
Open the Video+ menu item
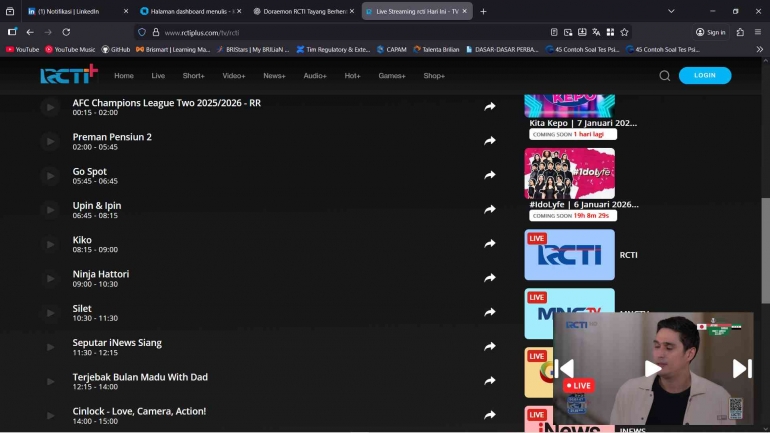(x=234, y=76)
